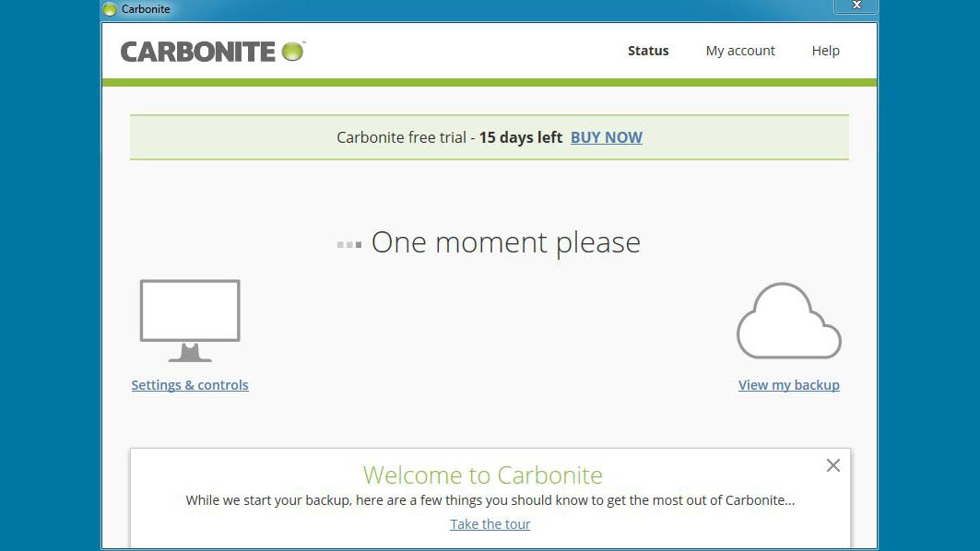Dismiss the Welcome to Carbonite panel
Image resolution: width=980 pixels, height=551 pixels.
click(x=832, y=465)
